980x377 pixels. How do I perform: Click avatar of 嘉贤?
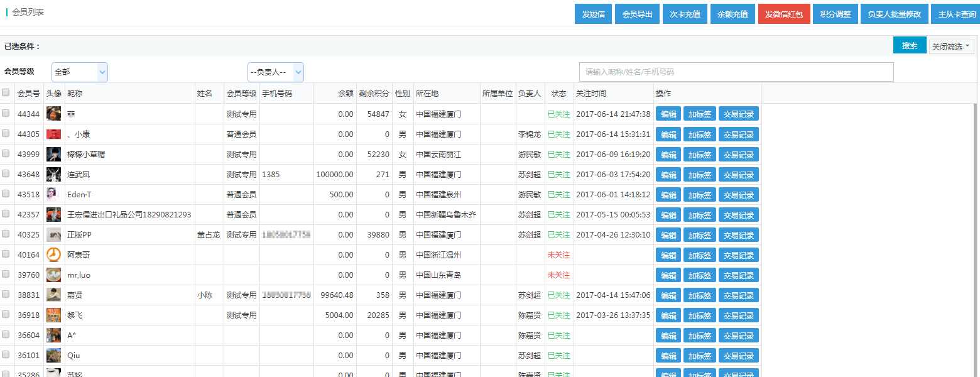tap(54, 295)
